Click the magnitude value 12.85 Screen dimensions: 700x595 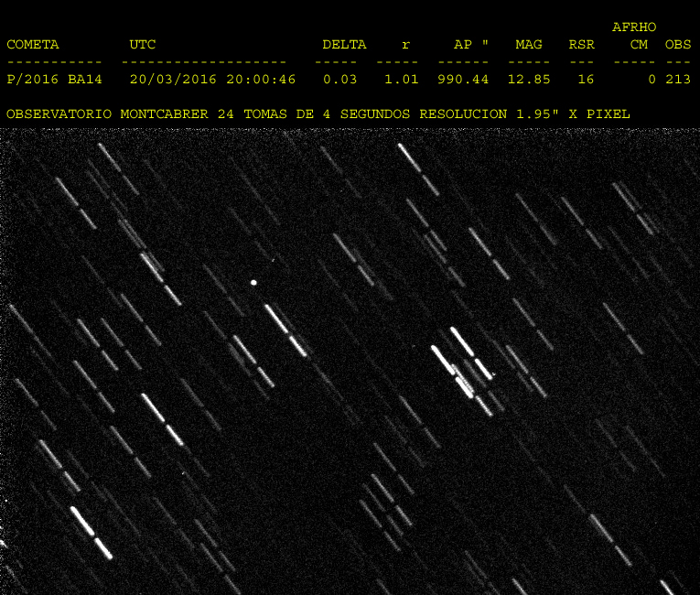pos(529,80)
